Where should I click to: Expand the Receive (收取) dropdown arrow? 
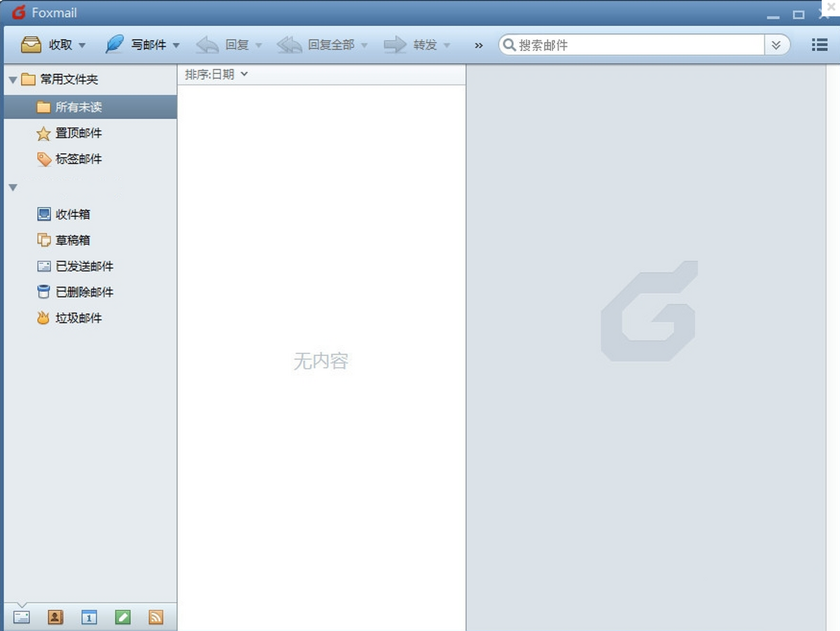(x=82, y=45)
